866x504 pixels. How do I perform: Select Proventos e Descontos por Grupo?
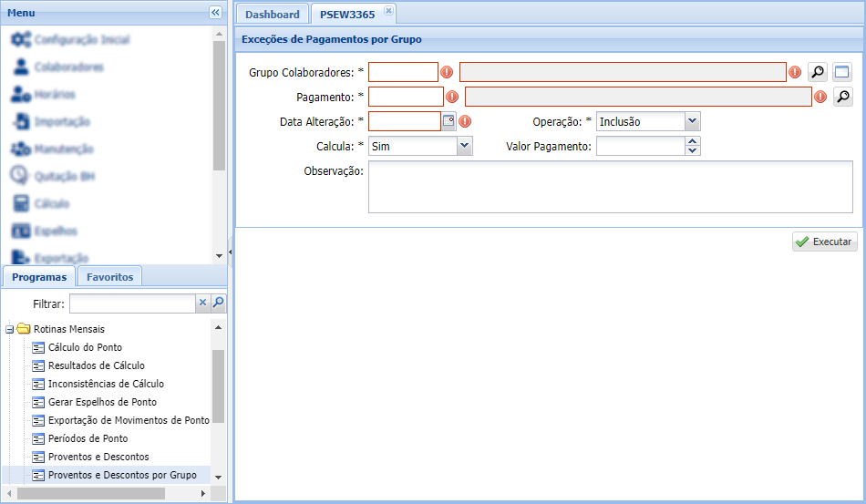[x=122, y=475]
